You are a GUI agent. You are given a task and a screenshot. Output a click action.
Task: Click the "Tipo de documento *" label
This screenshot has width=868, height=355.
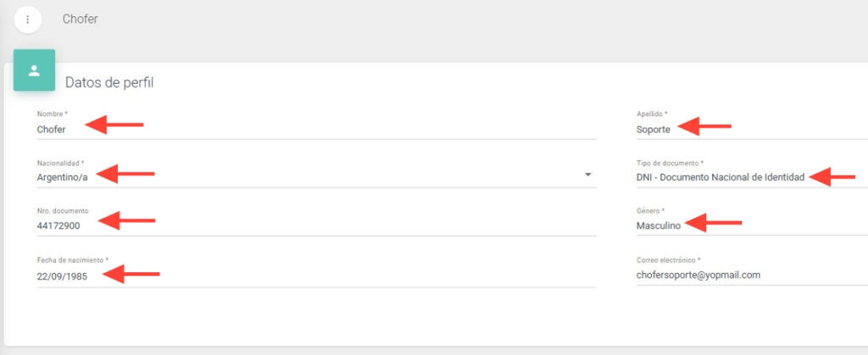[x=670, y=163]
